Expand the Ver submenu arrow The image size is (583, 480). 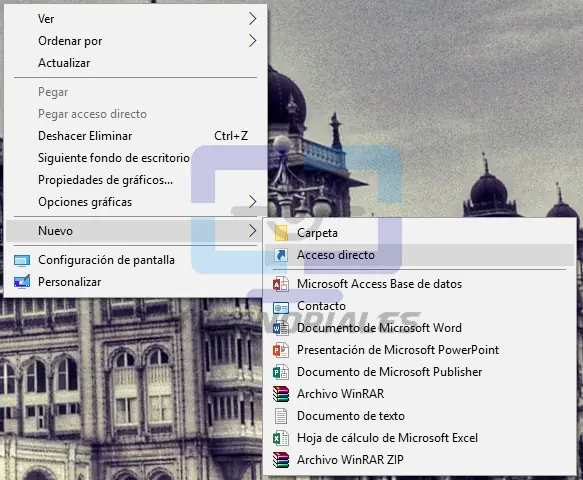tap(252, 19)
